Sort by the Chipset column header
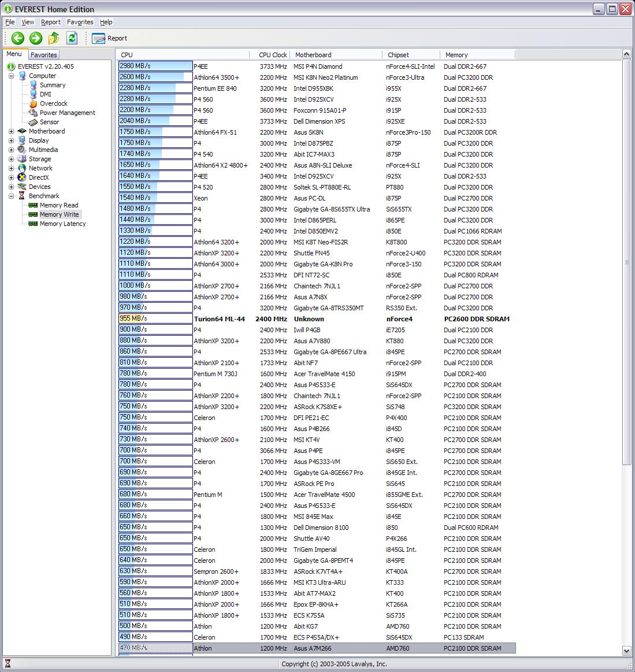 [411, 55]
